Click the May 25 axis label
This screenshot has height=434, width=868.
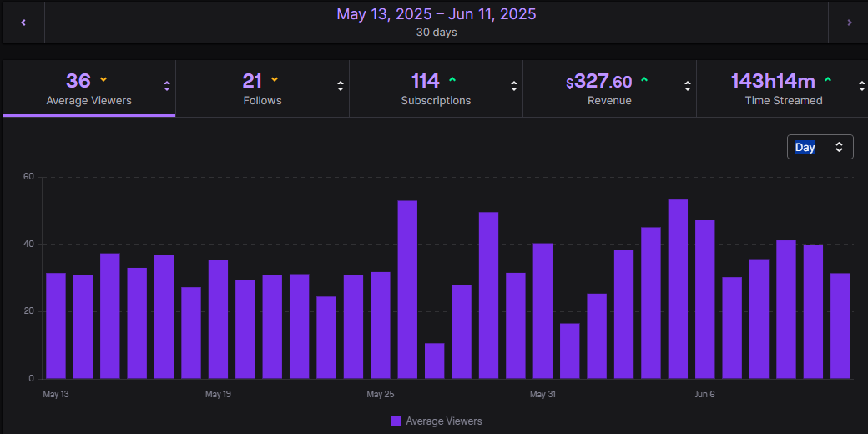(381, 394)
